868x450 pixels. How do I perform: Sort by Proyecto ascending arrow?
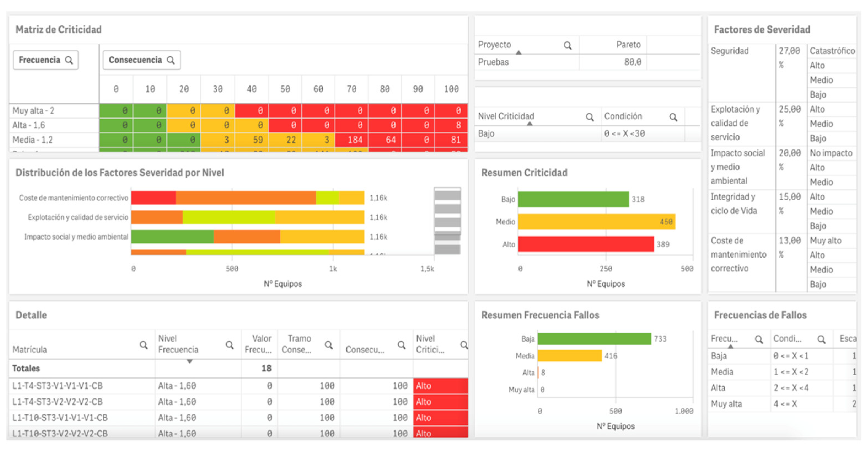[518, 53]
